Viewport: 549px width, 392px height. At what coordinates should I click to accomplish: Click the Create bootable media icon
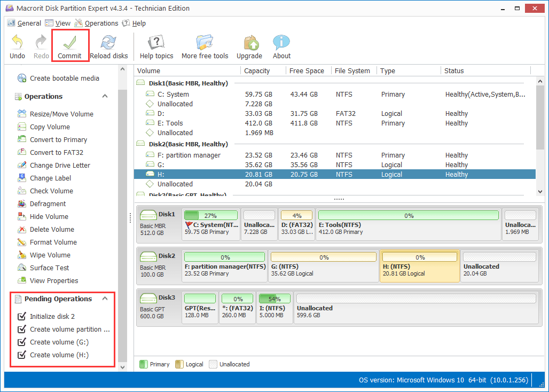22,78
